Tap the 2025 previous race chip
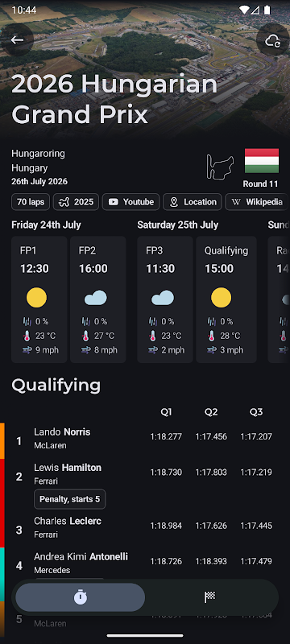 pos(76,202)
